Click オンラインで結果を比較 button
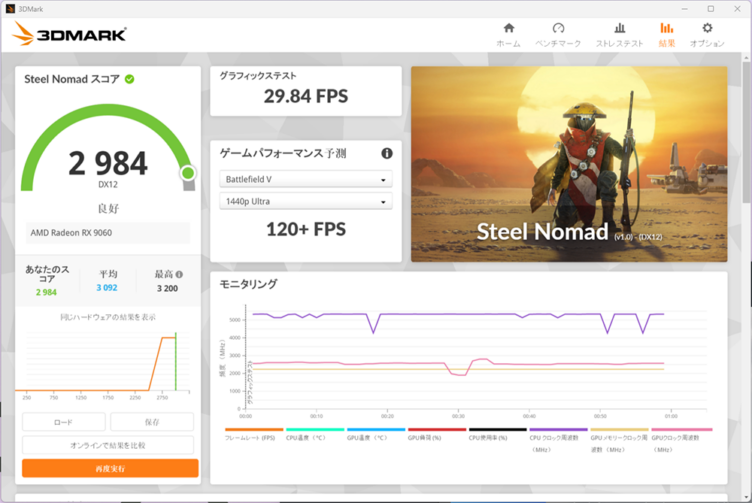This screenshot has height=503, width=752. pyautogui.click(x=108, y=445)
